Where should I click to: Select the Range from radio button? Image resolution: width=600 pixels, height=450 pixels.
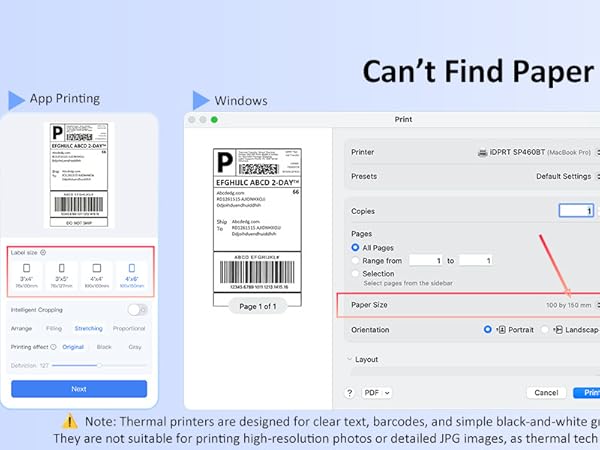tap(355, 261)
